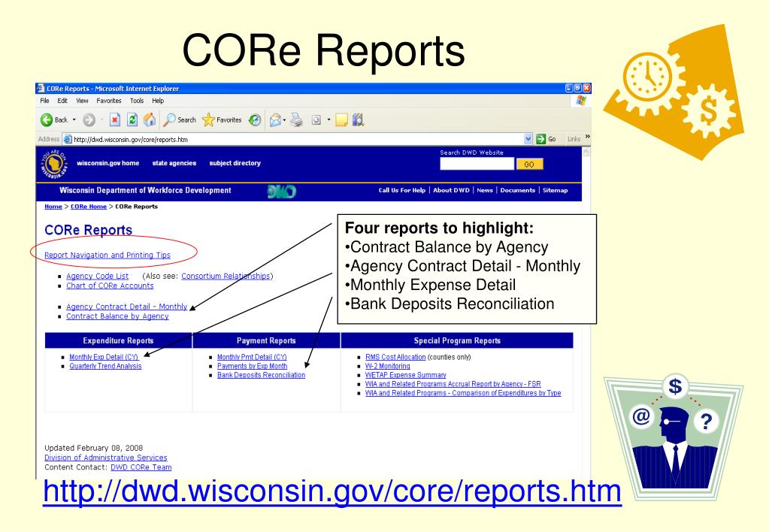Click the Print icon in toolbar

(296, 119)
